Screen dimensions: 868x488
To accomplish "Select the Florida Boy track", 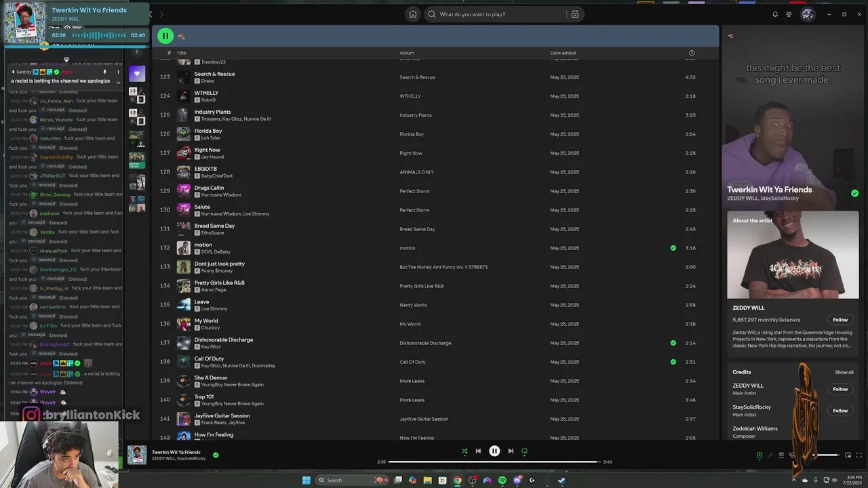I will click(208, 131).
